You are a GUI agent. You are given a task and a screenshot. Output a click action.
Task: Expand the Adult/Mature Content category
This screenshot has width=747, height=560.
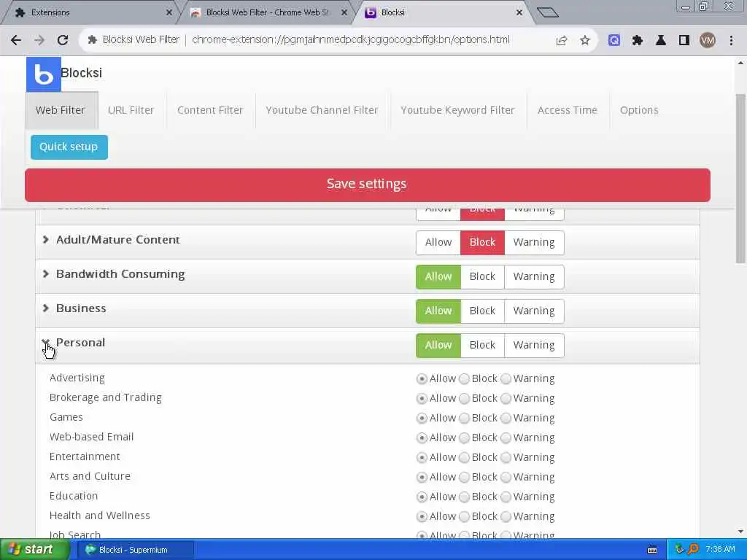pyautogui.click(x=46, y=239)
